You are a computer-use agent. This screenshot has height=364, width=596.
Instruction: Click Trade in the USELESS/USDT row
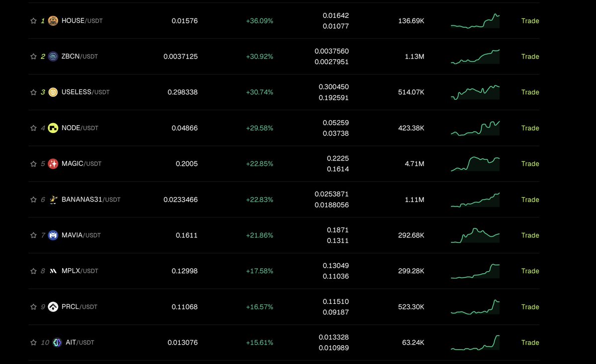pyautogui.click(x=530, y=92)
